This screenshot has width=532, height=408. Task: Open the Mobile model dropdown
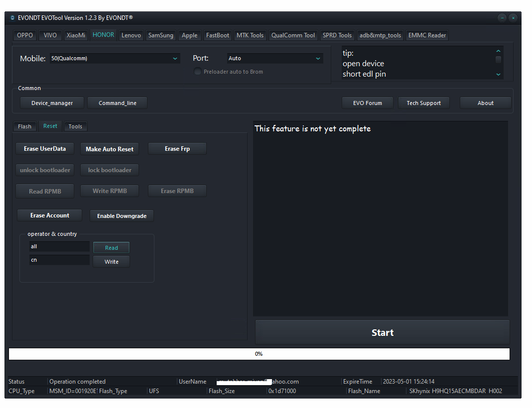tap(115, 58)
